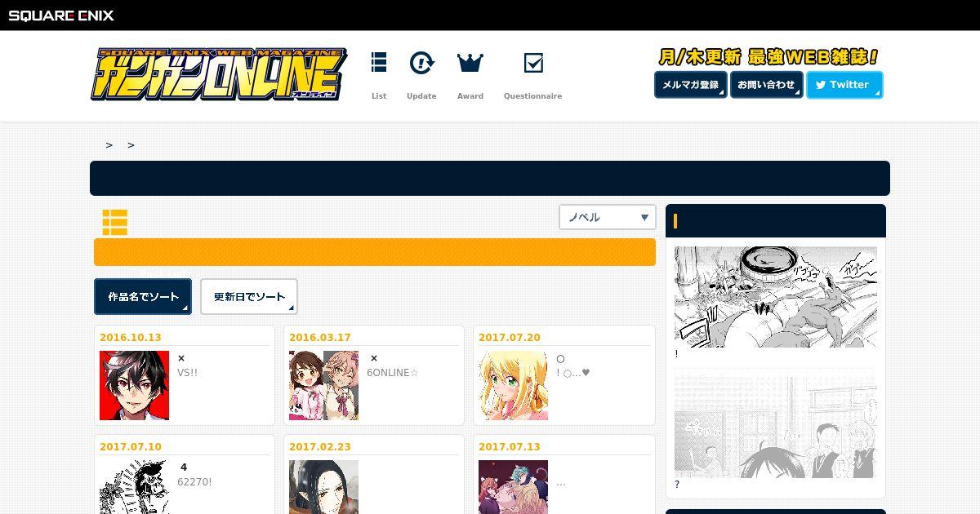Click メルマガ登録 button
The image size is (980, 514).
click(x=690, y=85)
